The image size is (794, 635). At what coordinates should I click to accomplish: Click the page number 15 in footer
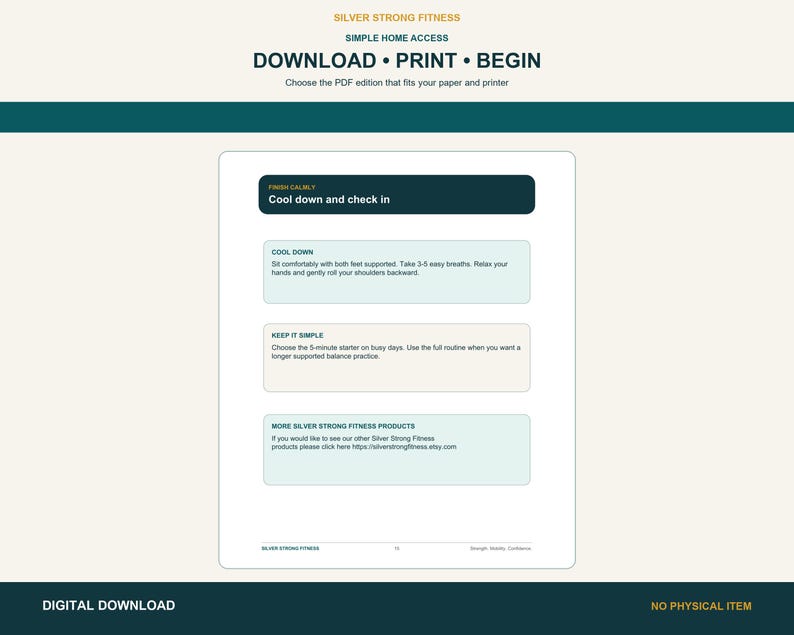coord(396,548)
